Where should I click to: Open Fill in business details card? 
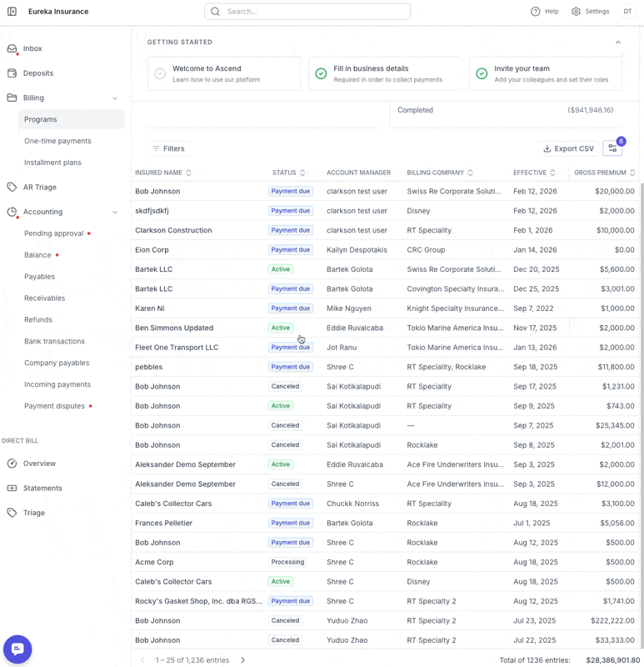click(x=385, y=73)
